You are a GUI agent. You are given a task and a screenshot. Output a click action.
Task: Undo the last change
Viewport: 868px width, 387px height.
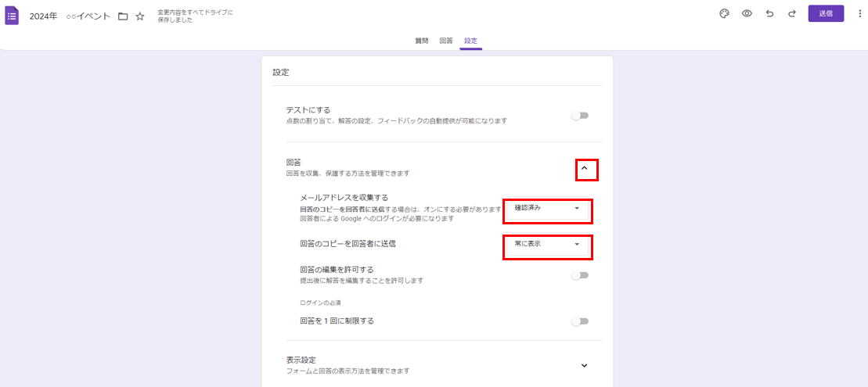(x=769, y=14)
